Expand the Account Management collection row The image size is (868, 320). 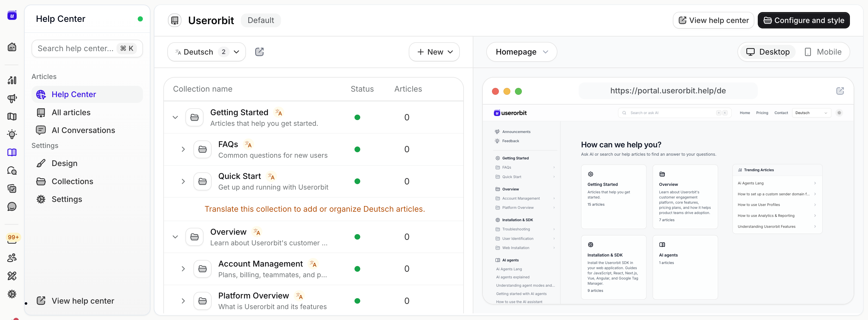pyautogui.click(x=183, y=269)
